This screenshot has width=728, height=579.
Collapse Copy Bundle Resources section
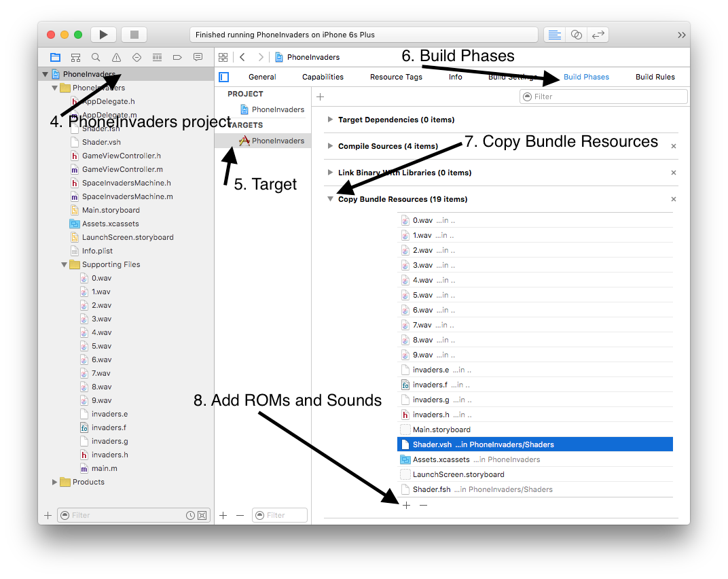pos(330,199)
